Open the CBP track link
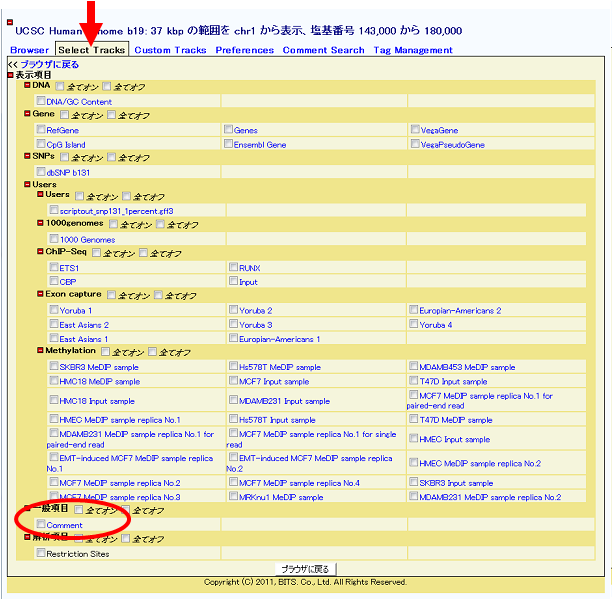Image resolution: width=612 pixels, height=600 pixels. click(x=68, y=282)
